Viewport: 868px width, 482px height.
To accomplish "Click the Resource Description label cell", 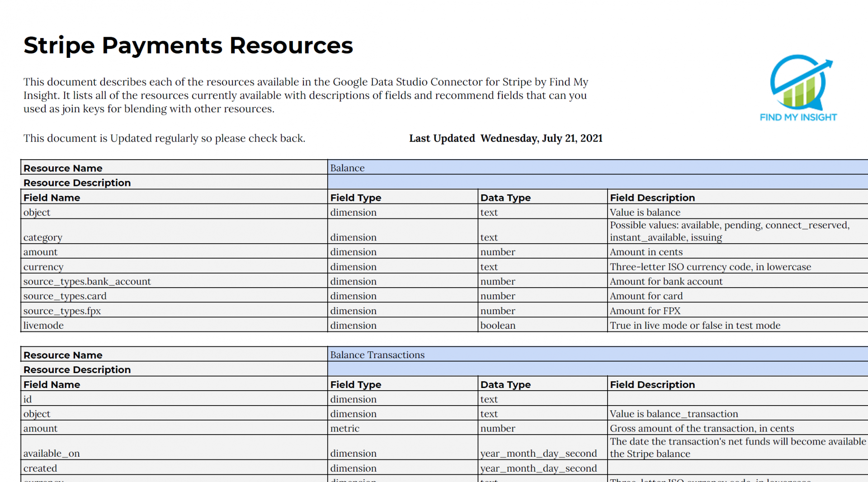I will (77, 183).
